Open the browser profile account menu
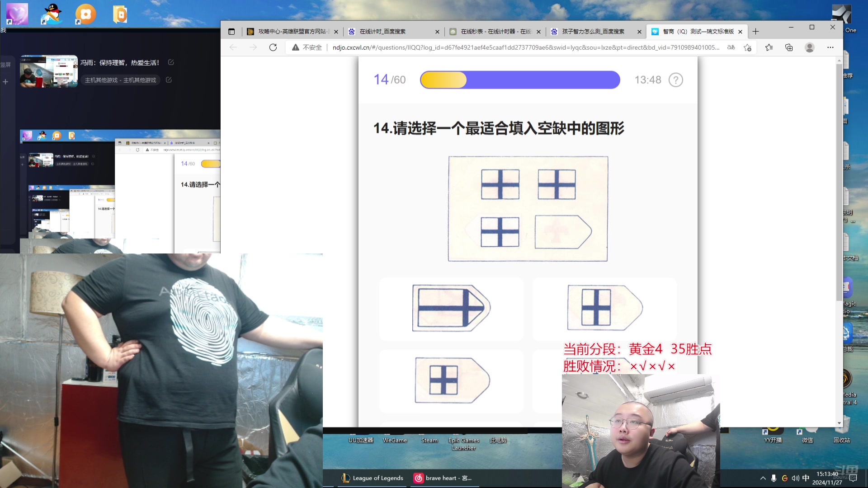868x488 pixels. pyautogui.click(x=809, y=47)
